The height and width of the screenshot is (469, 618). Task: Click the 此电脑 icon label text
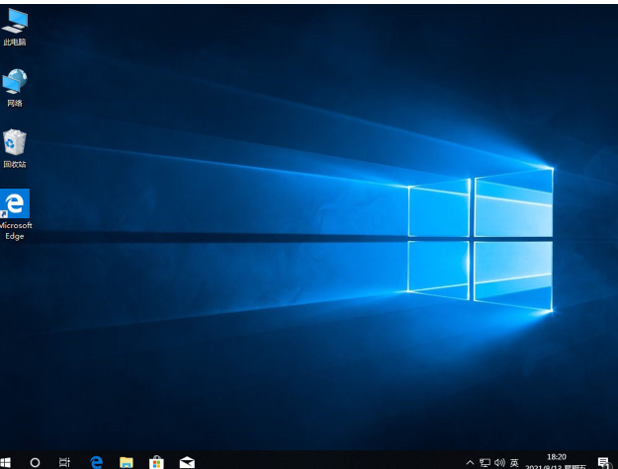[x=15, y=42]
